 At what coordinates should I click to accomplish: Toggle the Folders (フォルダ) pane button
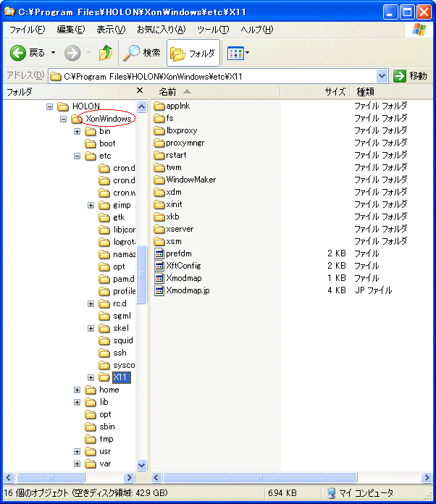coord(193,53)
